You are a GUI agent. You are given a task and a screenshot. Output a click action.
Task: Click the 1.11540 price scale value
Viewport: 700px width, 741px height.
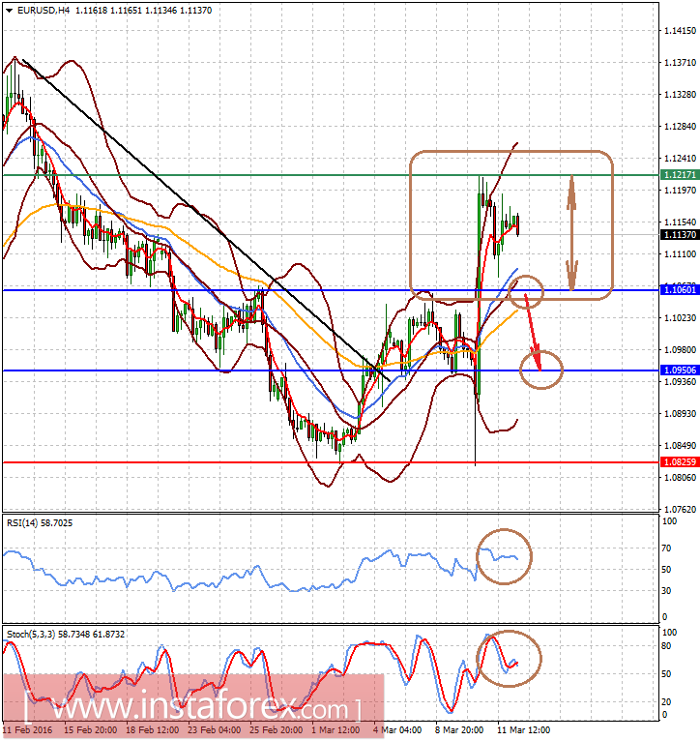tap(680, 222)
